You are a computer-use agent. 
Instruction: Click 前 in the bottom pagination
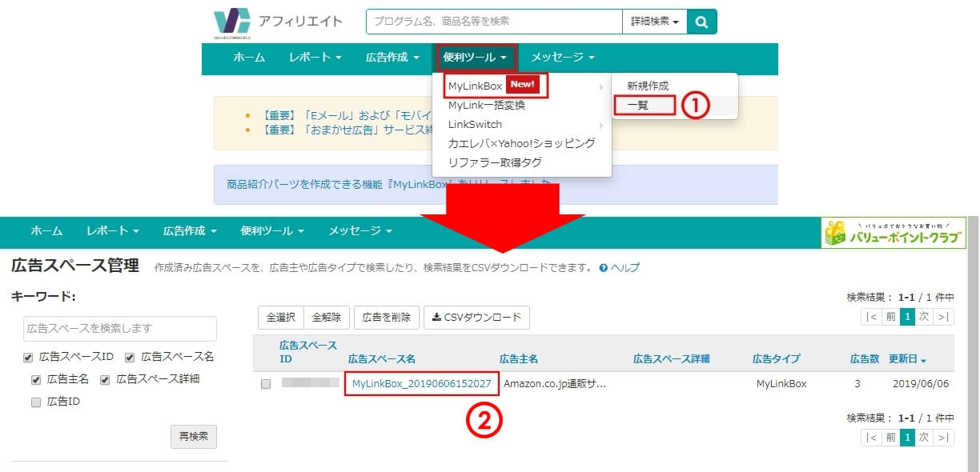pyautogui.click(x=890, y=438)
